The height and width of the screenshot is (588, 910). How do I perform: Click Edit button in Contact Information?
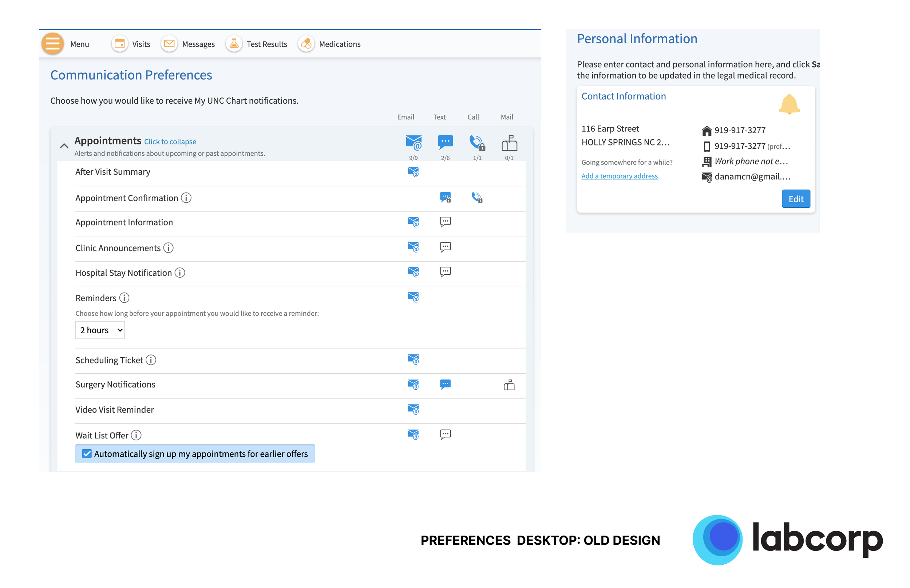click(x=795, y=199)
